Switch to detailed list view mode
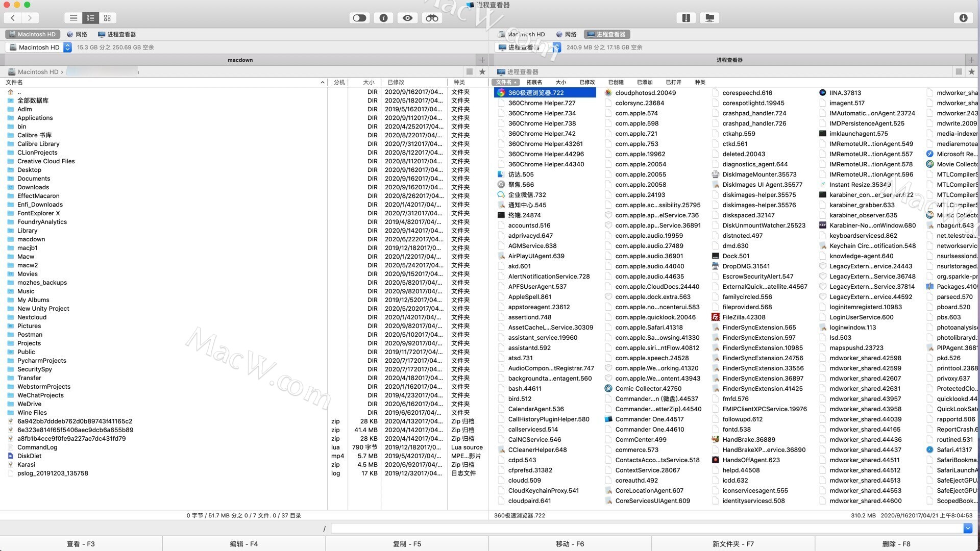Screen dimensions: 980x551 click(x=90, y=18)
